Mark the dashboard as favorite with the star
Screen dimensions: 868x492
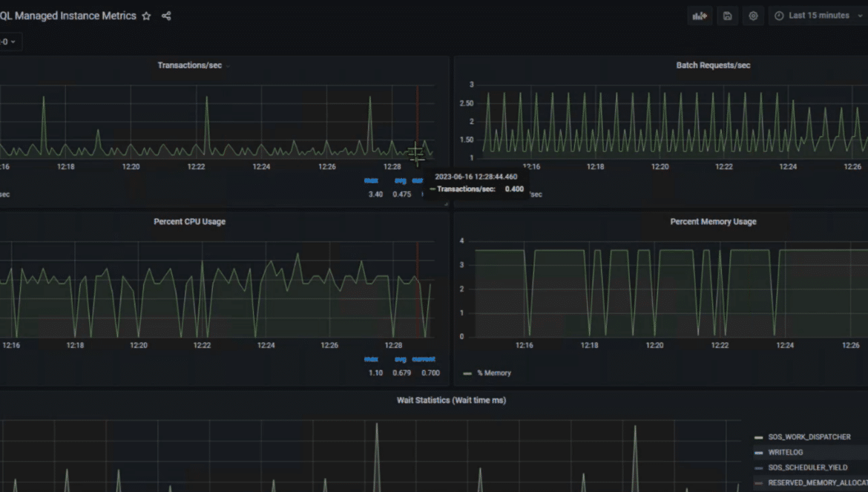click(146, 16)
